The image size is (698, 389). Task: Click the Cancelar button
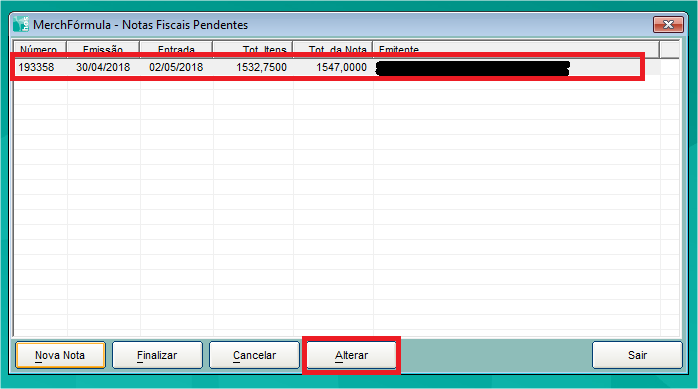click(x=254, y=355)
